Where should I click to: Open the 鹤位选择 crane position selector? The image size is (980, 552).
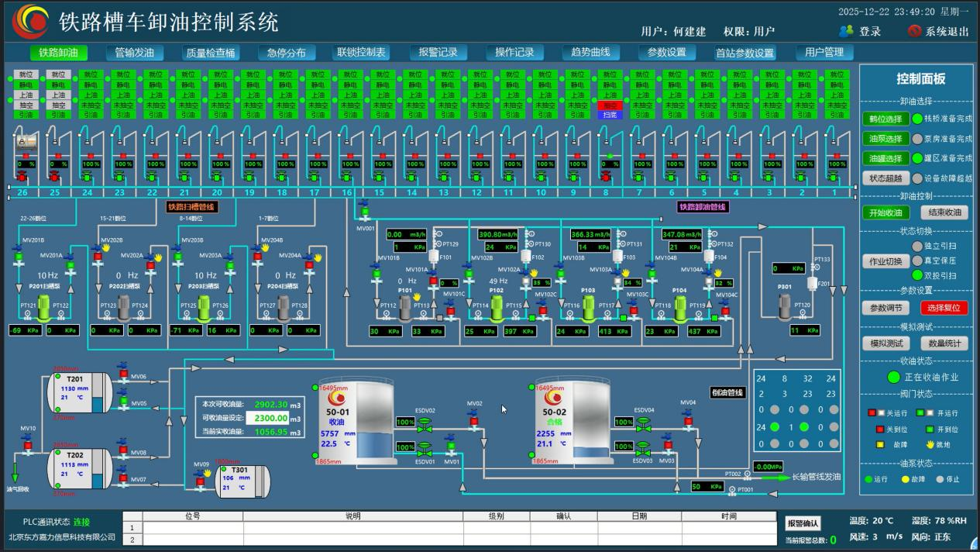(x=882, y=119)
